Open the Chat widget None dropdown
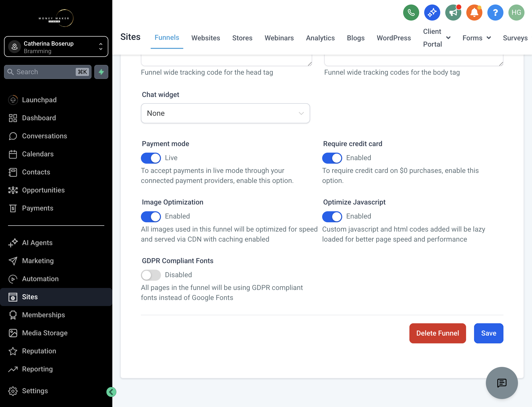The height and width of the screenshot is (407, 532). pos(225,113)
